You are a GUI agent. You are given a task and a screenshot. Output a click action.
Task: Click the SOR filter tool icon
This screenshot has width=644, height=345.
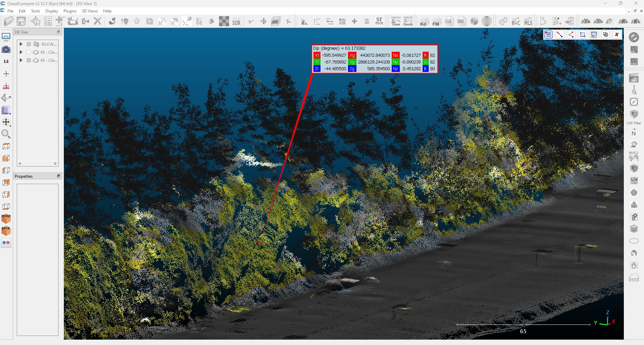pos(236,22)
